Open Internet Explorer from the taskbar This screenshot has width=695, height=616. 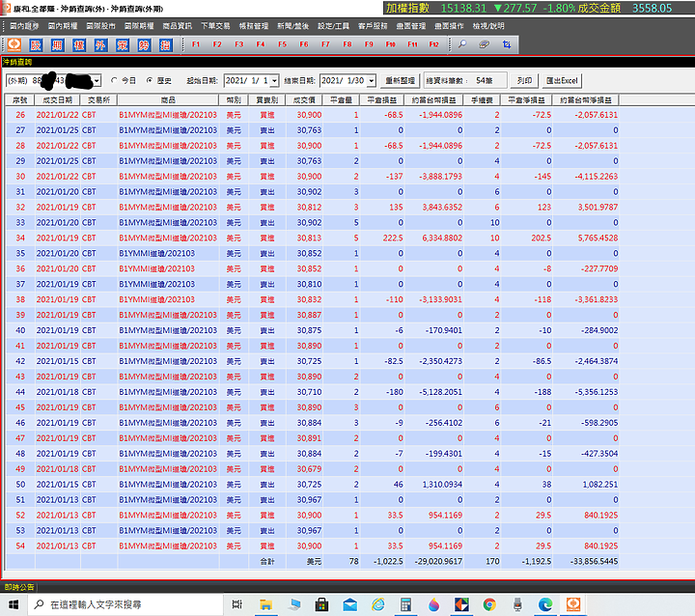click(x=378, y=604)
